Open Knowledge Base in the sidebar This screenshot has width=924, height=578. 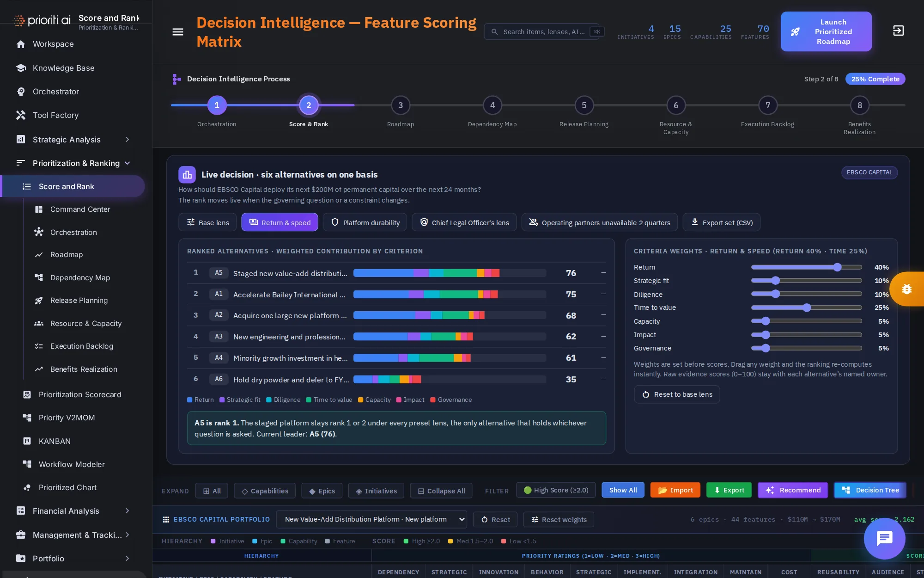(63, 68)
